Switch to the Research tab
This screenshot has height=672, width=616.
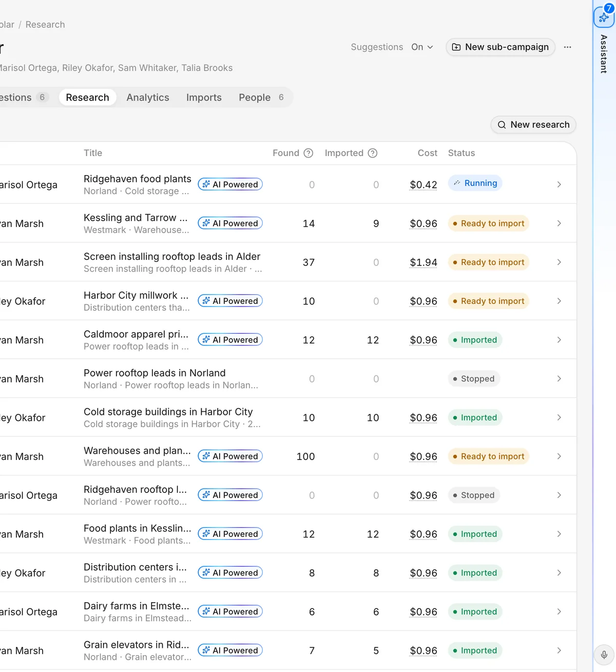87,98
